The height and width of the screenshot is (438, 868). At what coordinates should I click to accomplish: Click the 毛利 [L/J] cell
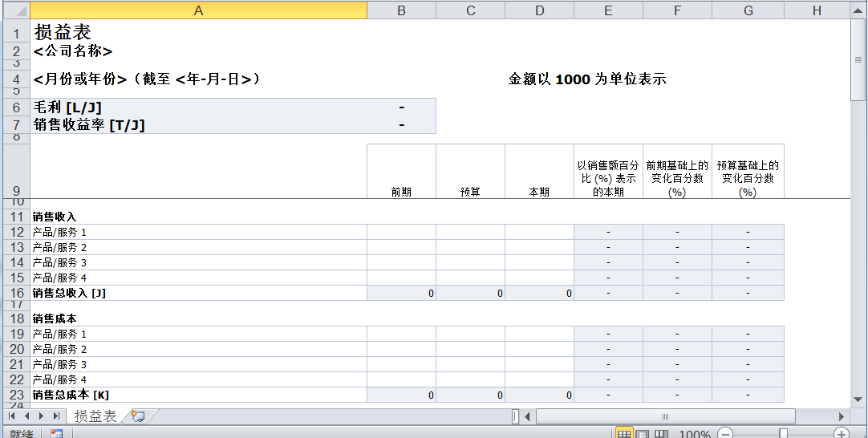click(x=199, y=107)
